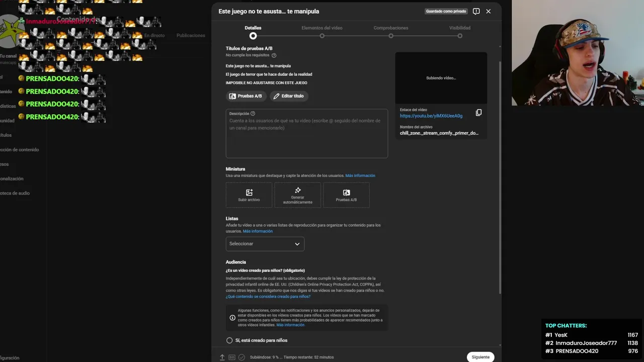The width and height of the screenshot is (644, 362).
Task: Click the SD processing status icon
Action: click(x=232, y=357)
